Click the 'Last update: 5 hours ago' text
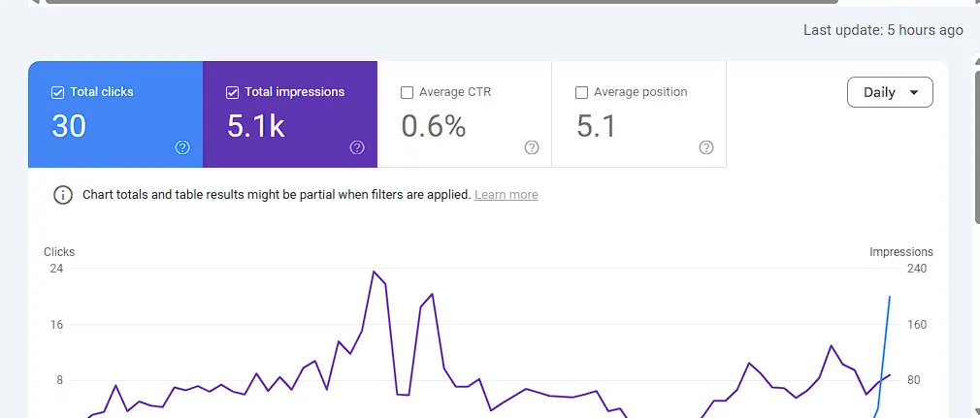Screen dimensions: 980x418 [x=883, y=30]
